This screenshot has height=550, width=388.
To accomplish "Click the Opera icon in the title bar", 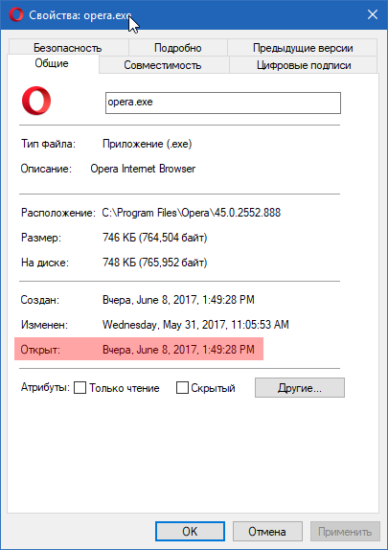I will tap(16, 15).
